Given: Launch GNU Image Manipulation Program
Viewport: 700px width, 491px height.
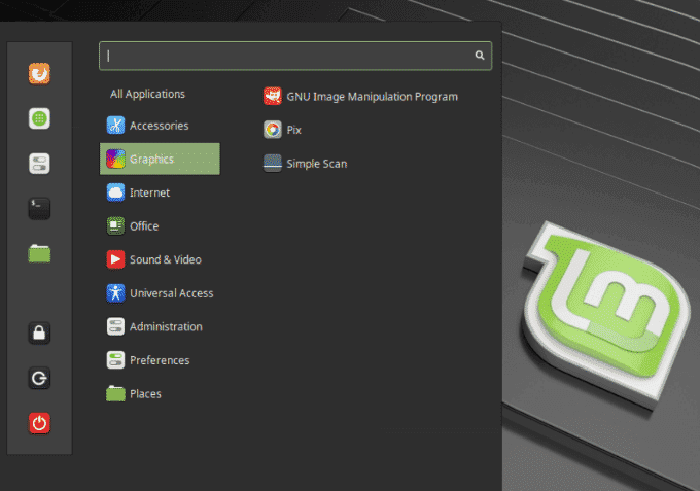Looking at the screenshot, I should (361, 96).
